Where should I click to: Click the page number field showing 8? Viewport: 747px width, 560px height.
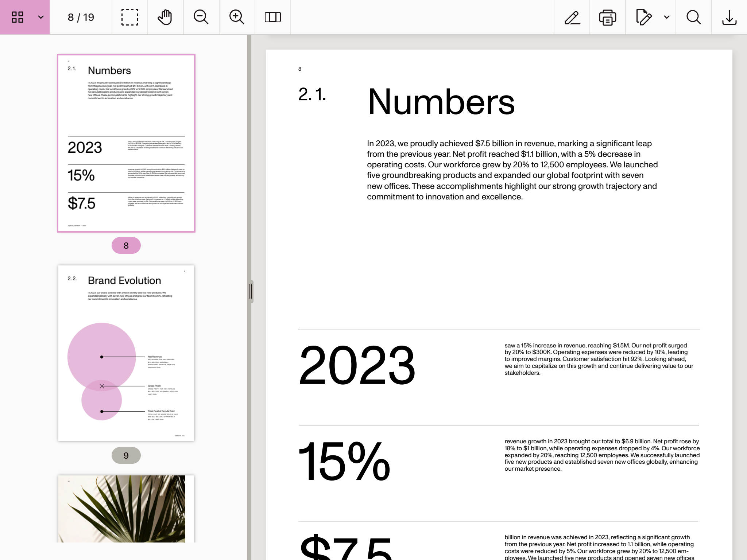(x=71, y=17)
